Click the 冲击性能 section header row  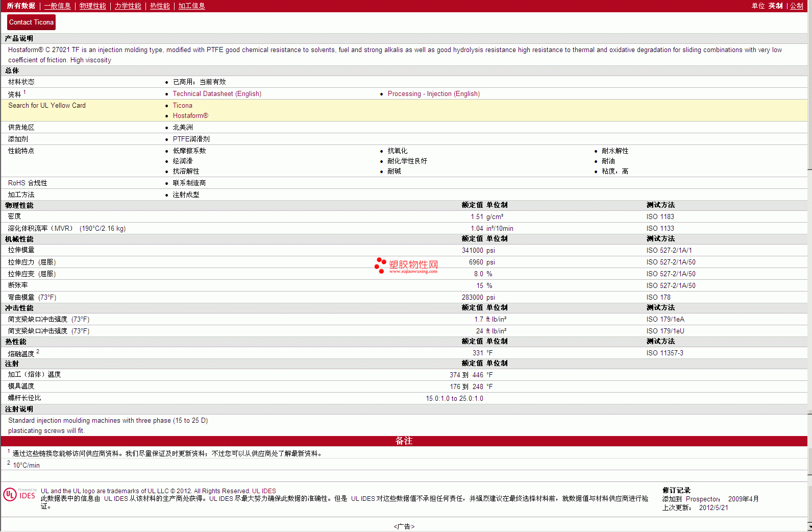tap(404, 308)
